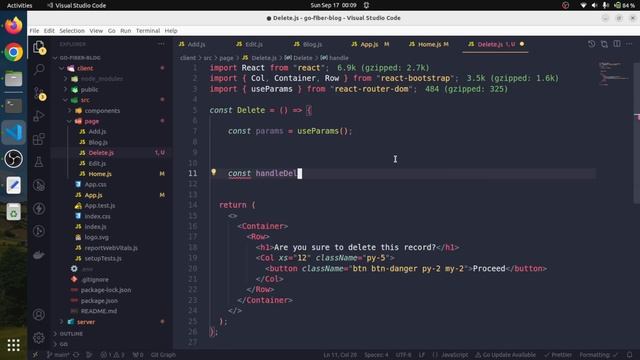Click the Prettier status bar button

pyautogui.click(x=558, y=355)
